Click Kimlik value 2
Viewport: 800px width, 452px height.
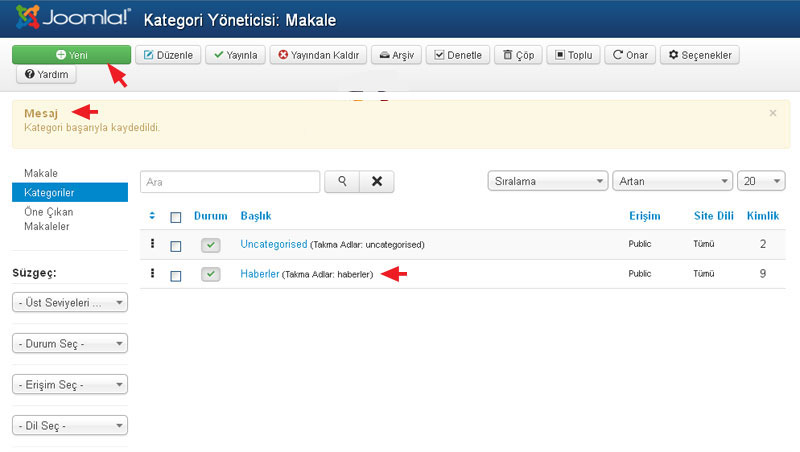click(x=762, y=244)
